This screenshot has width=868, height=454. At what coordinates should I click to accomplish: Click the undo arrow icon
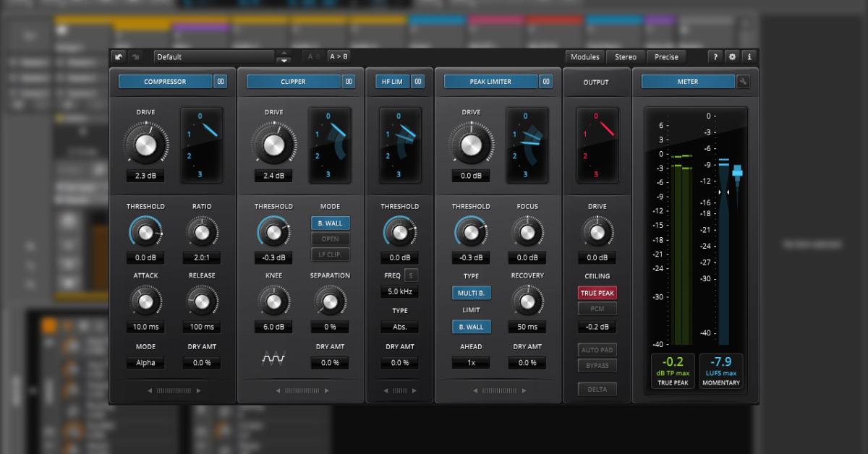point(119,57)
